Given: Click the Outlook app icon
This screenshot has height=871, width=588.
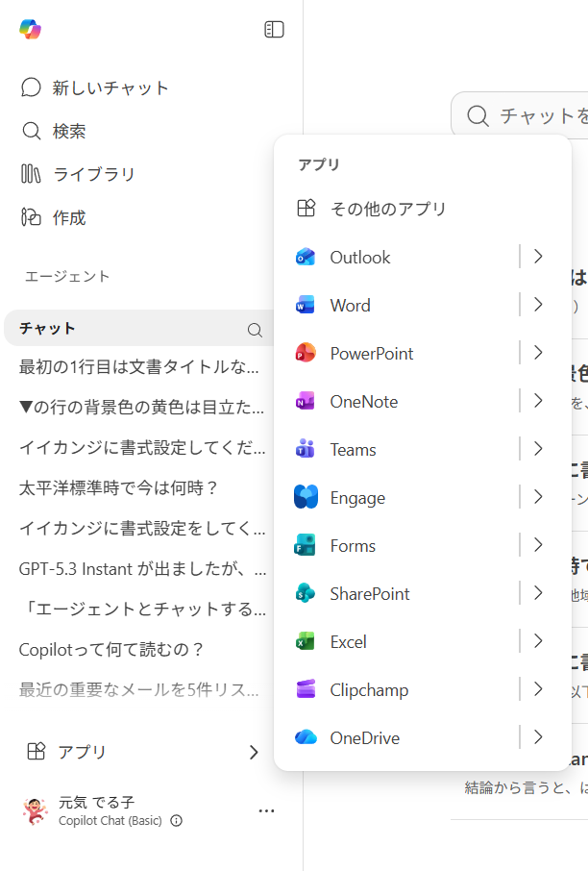Looking at the screenshot, I should (306, 257).
